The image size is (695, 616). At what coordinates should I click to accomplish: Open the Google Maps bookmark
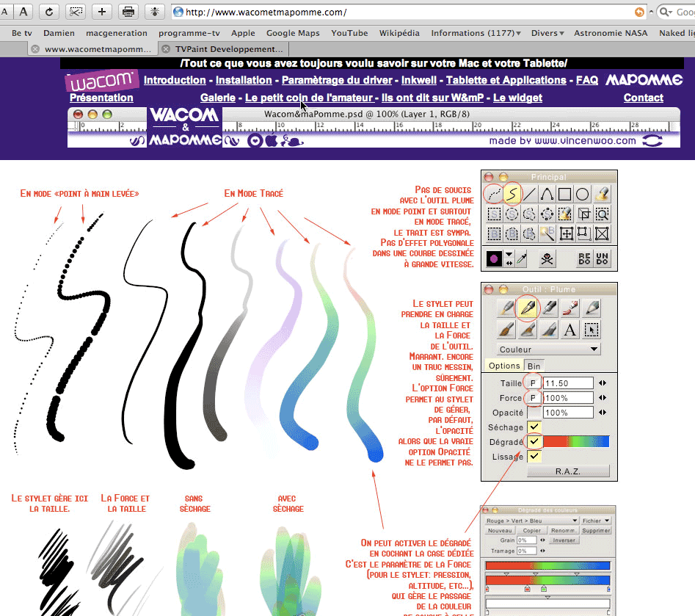[x=293, y=33]
